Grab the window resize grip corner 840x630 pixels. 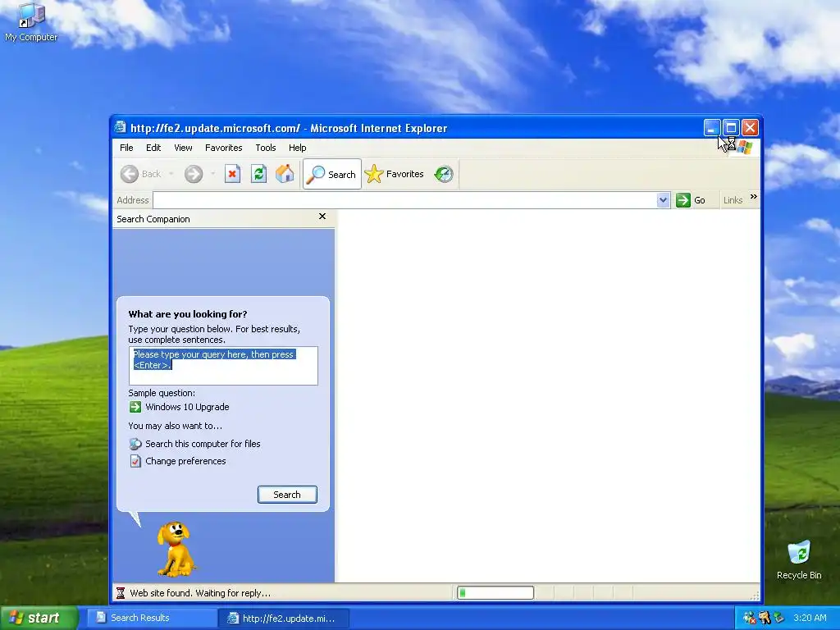point(755,596)
